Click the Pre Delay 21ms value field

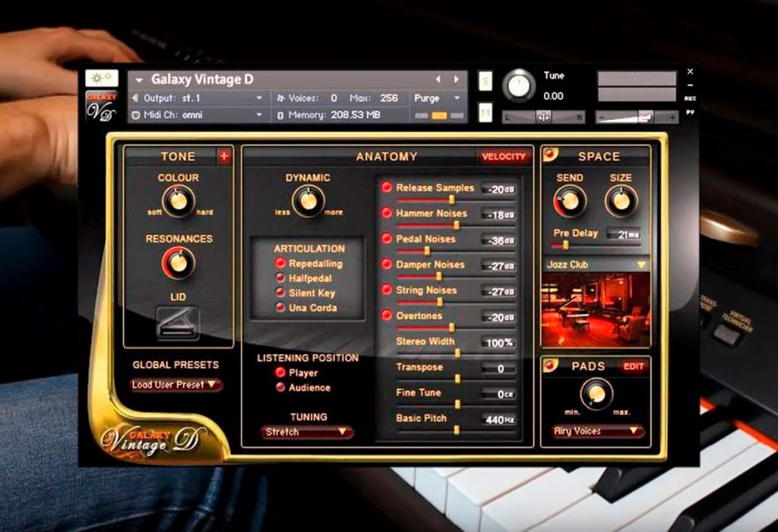[624, 234]
